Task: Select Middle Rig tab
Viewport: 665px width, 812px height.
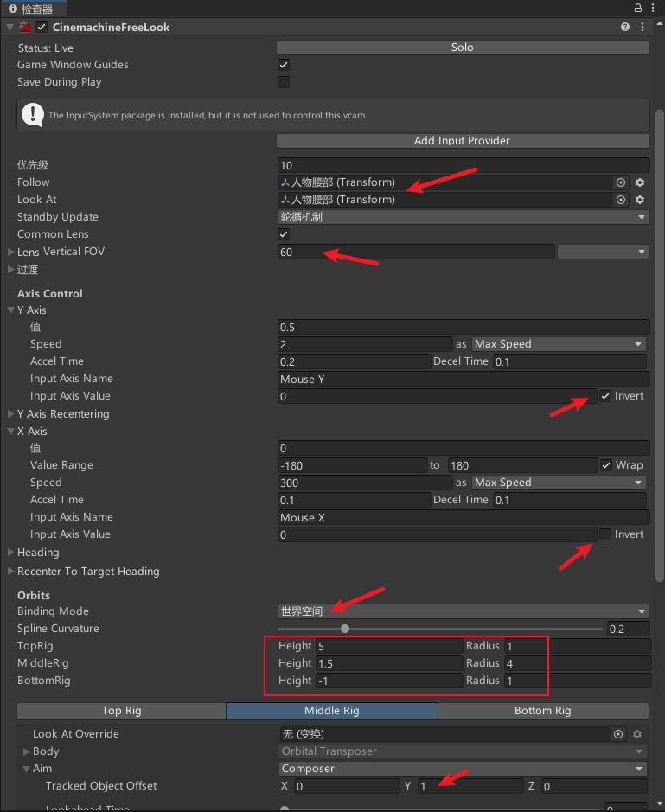Action: pos(332,711)
